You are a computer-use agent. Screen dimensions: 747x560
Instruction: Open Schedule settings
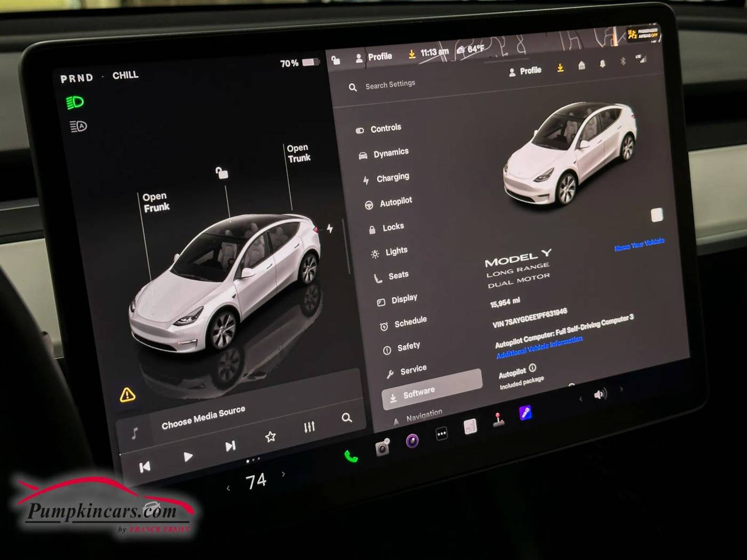tap(403, 323)
